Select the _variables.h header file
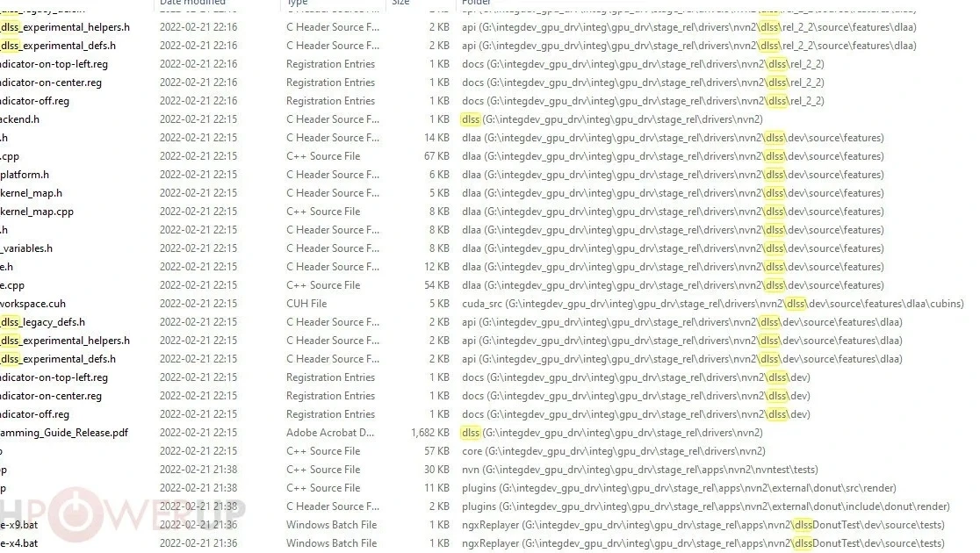The image size is (980, 553). point(26,248)
